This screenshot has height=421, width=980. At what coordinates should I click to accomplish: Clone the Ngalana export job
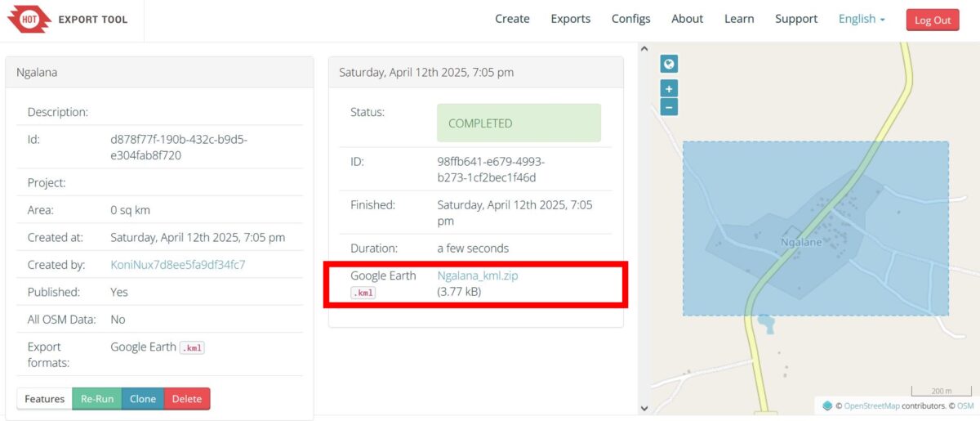[143, 399]
